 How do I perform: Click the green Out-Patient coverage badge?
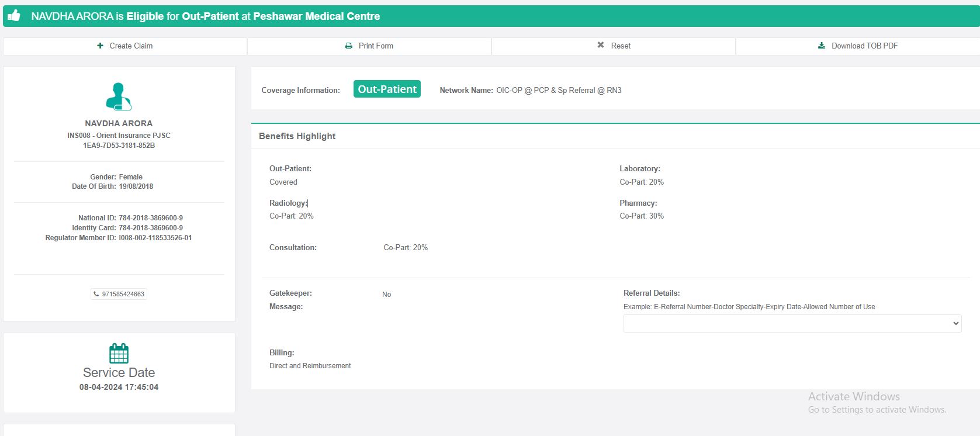pos(387,89)
